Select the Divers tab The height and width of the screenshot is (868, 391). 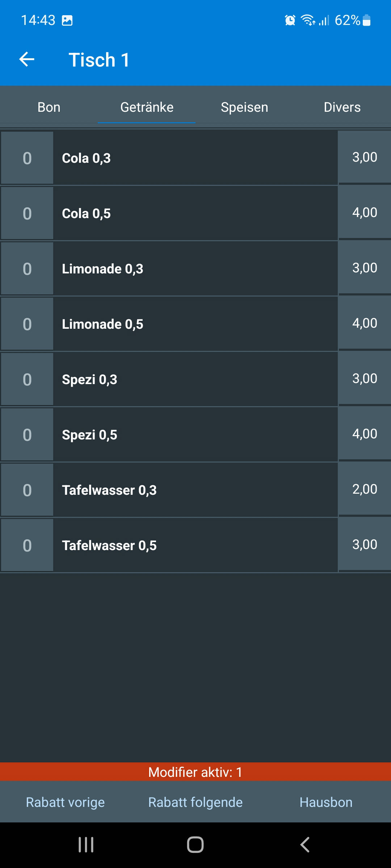click(x=342, y=107)
